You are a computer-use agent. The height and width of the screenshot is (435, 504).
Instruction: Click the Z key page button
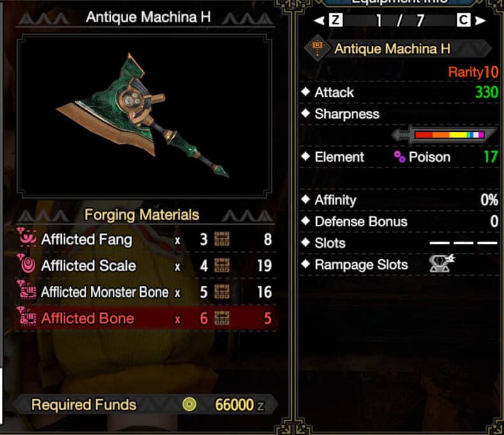[336, 20]
